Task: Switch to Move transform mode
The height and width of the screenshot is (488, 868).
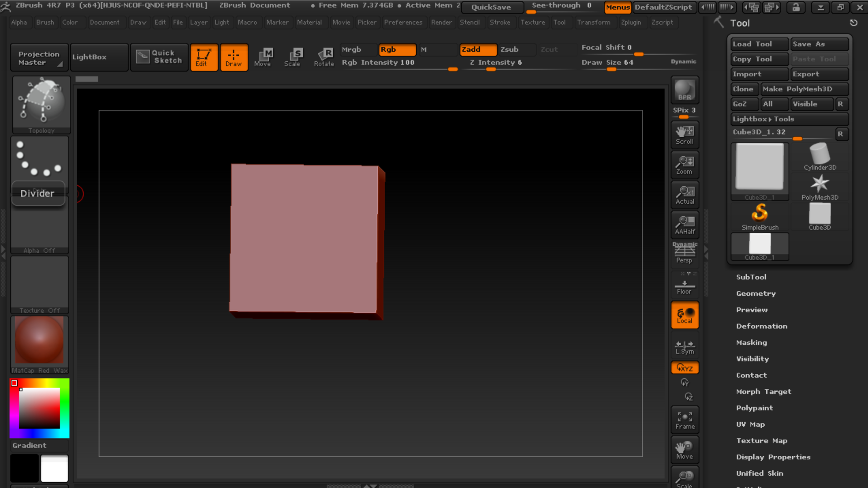Action: [263, 57]
